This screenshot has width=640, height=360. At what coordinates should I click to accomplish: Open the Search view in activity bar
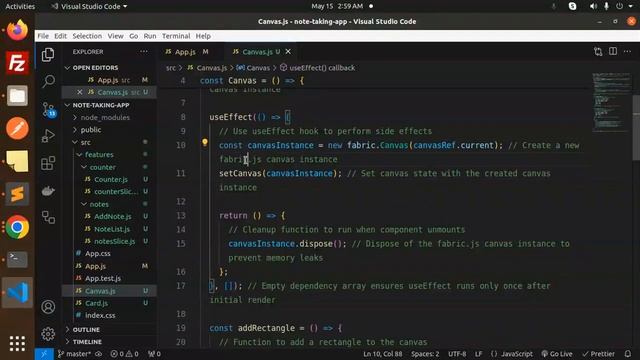coord(48,81)
